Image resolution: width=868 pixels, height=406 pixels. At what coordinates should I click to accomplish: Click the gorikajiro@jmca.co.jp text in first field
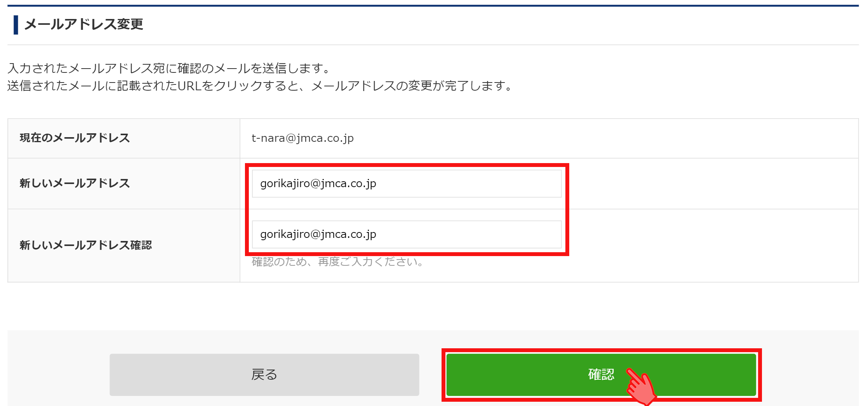[x=318, y=184]
